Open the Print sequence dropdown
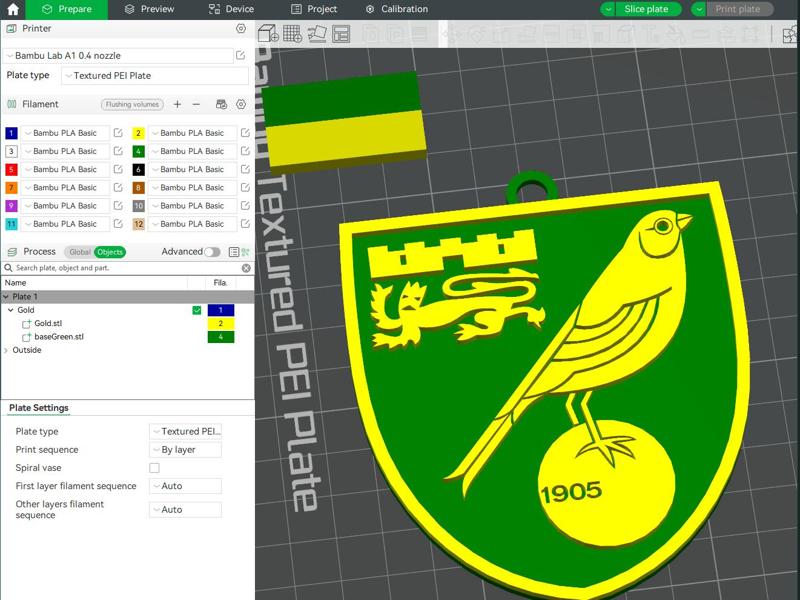 click(185, 449)
